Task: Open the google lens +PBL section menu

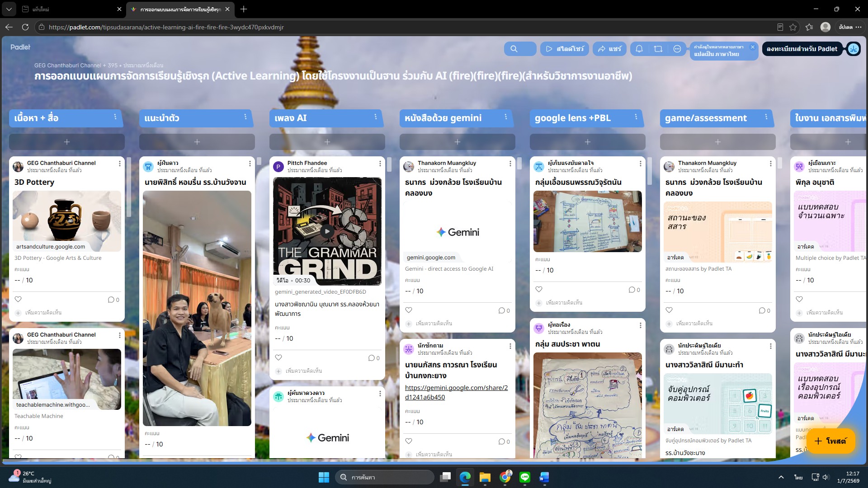Action: click(x=636, y=117)
